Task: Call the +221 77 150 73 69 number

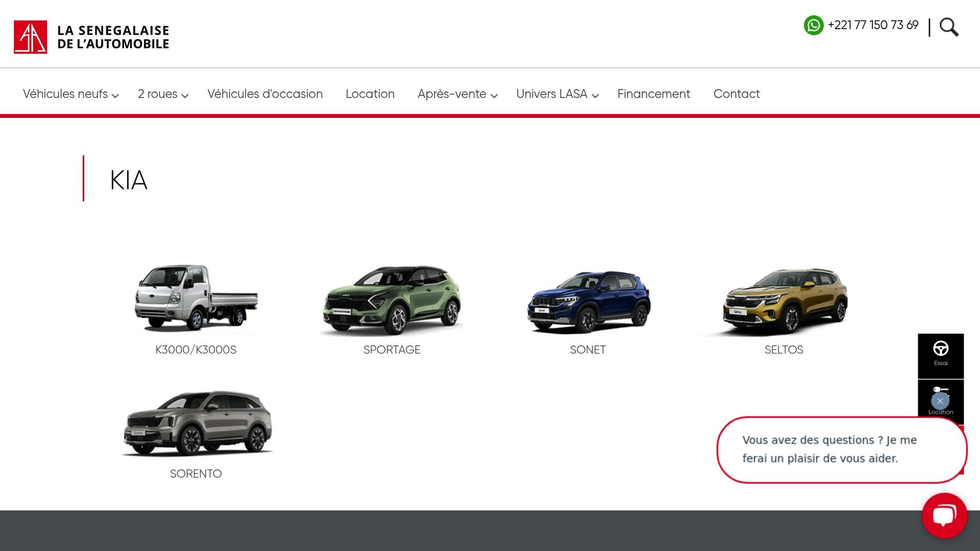Action: coord(873,25)
